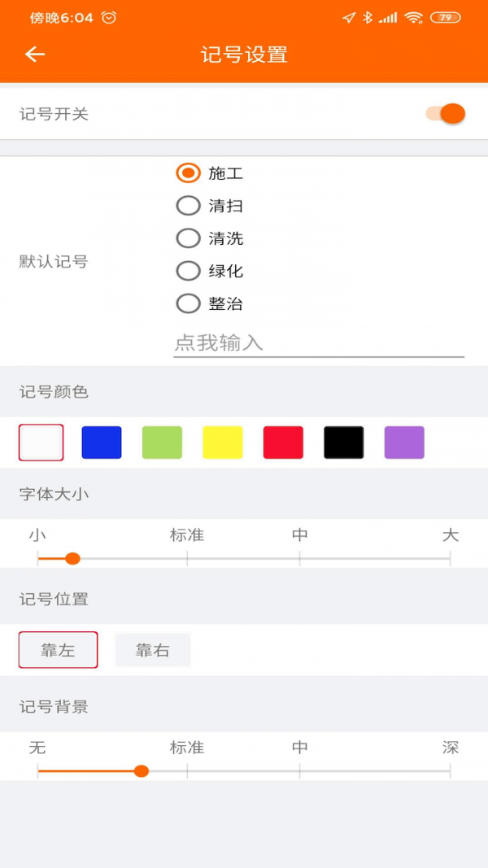Pick the purple mark color
Screen dimensions: 488x868
403,441
